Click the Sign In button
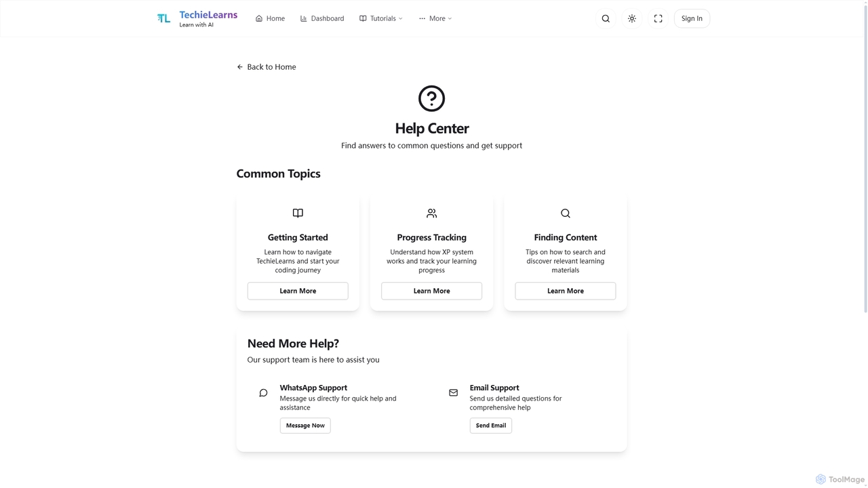Screen dimensions: 868x488 click(x=692, y=18)
